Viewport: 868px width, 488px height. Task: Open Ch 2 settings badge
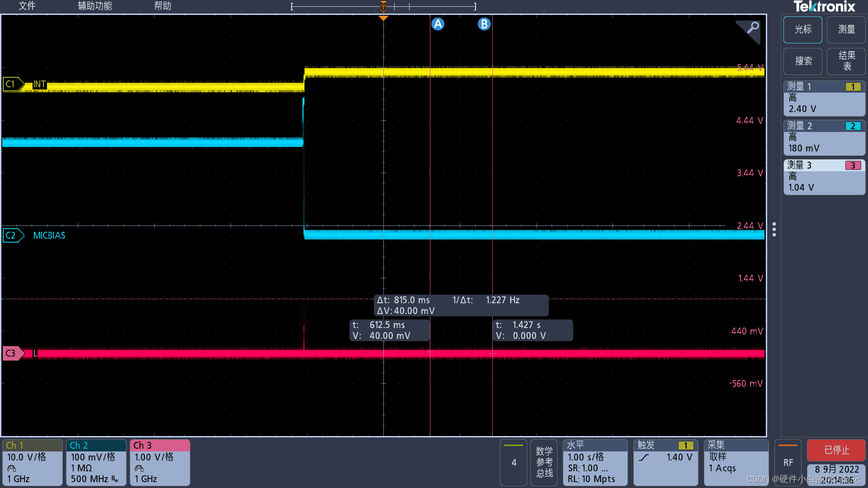point(96,462)
